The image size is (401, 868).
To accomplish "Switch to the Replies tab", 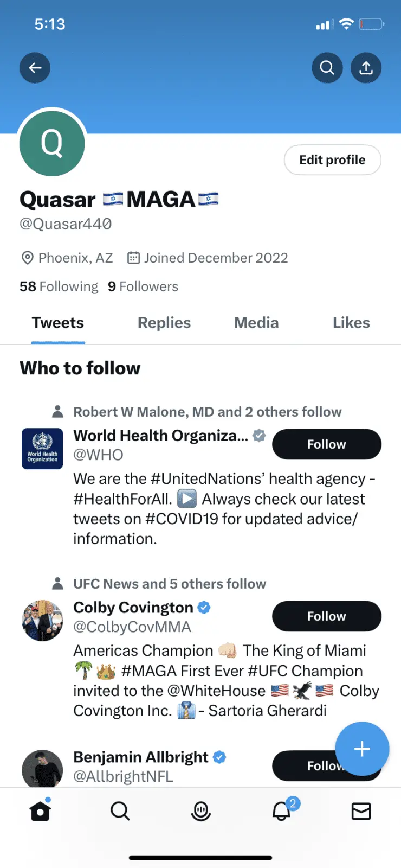I will 164,323.
